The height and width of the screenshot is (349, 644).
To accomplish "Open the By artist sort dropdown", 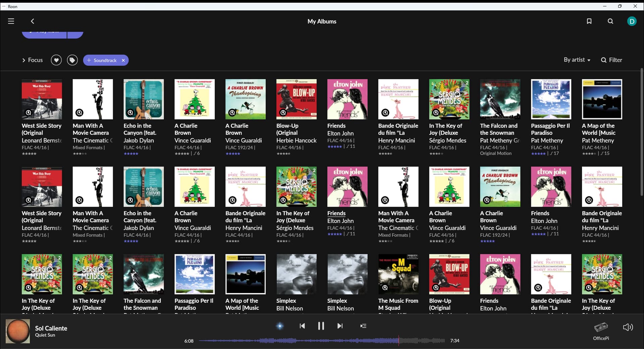I will [x=577, y=60].
